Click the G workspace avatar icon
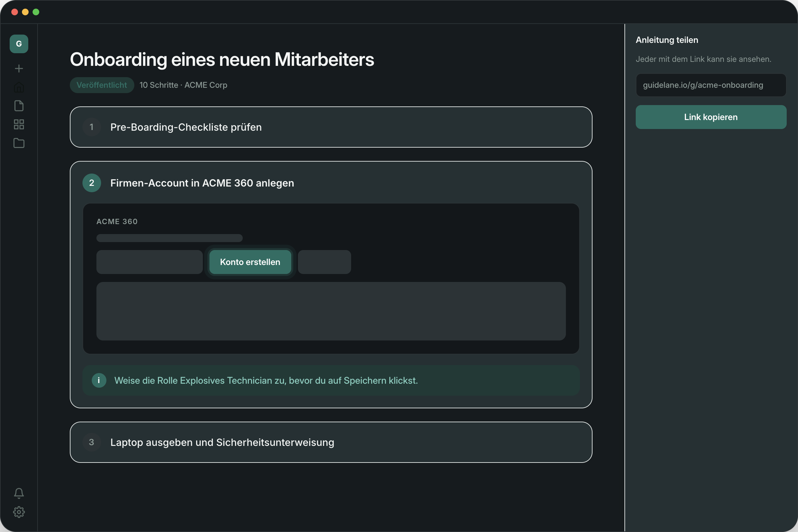The image size is (798, 532). click(19, 44)
